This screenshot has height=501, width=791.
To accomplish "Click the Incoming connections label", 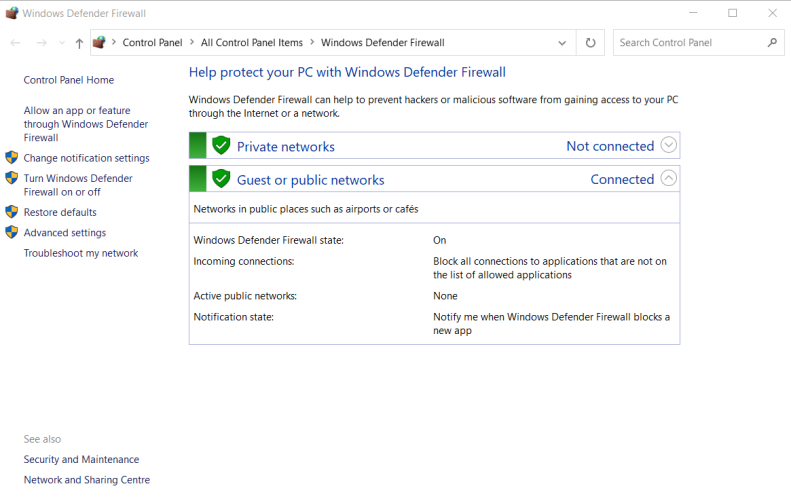I will [x=244, y=261].
